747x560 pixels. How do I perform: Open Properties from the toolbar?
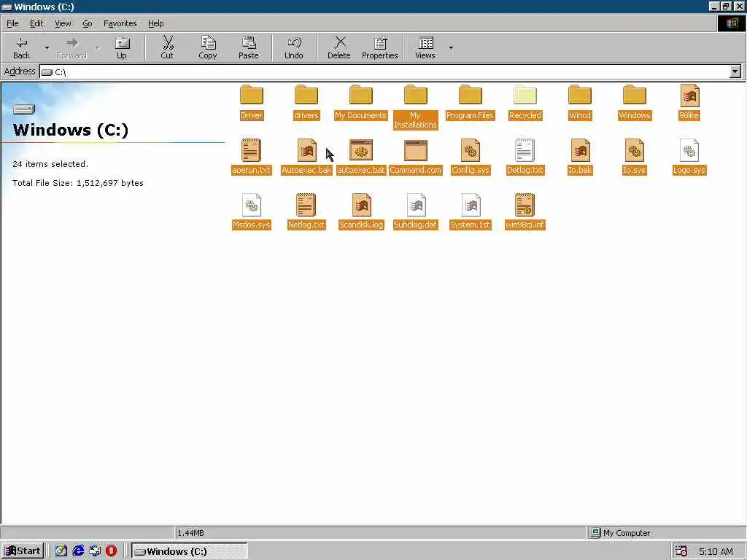coord(379,47)
